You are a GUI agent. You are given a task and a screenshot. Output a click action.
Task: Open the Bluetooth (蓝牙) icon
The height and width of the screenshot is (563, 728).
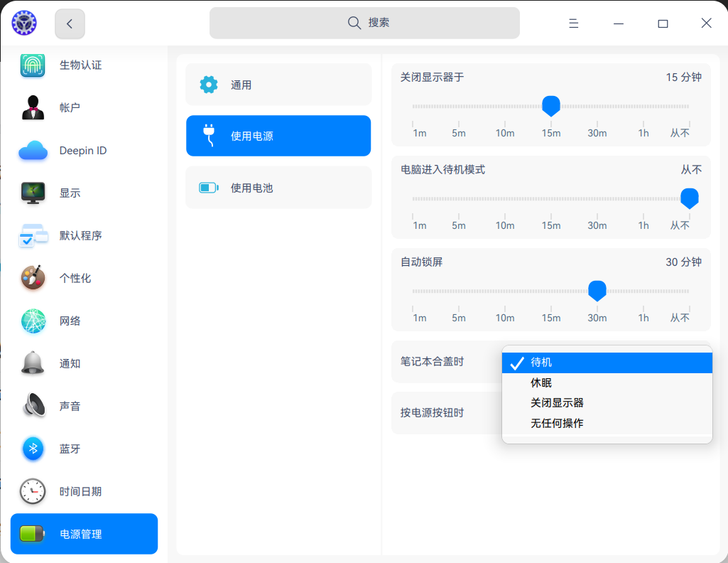(x=33, y=449)
